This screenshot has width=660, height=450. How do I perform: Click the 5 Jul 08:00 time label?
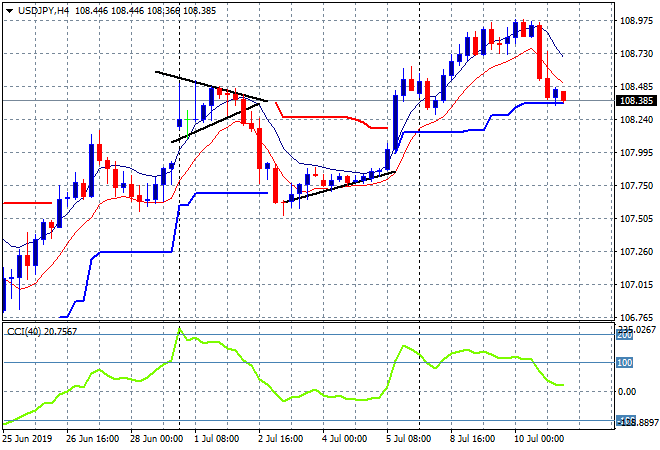tap(409, 439)
